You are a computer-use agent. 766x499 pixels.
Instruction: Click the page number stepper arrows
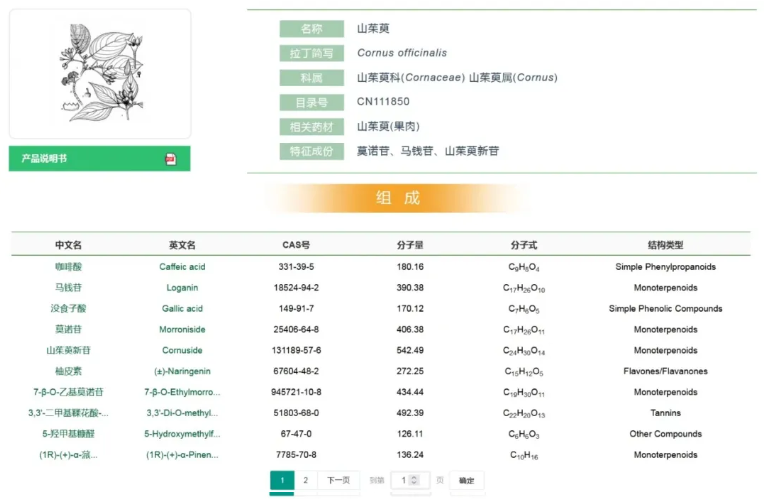coord(414,481)
